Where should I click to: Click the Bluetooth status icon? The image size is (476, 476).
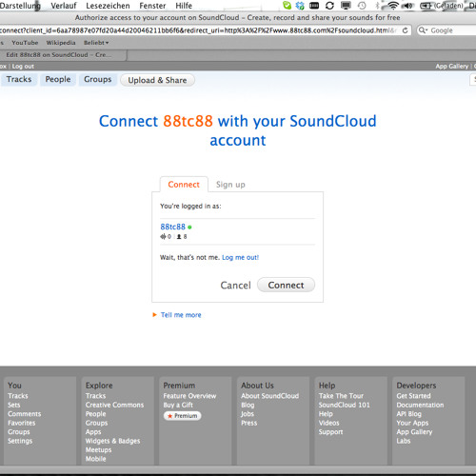pos(377,6)
